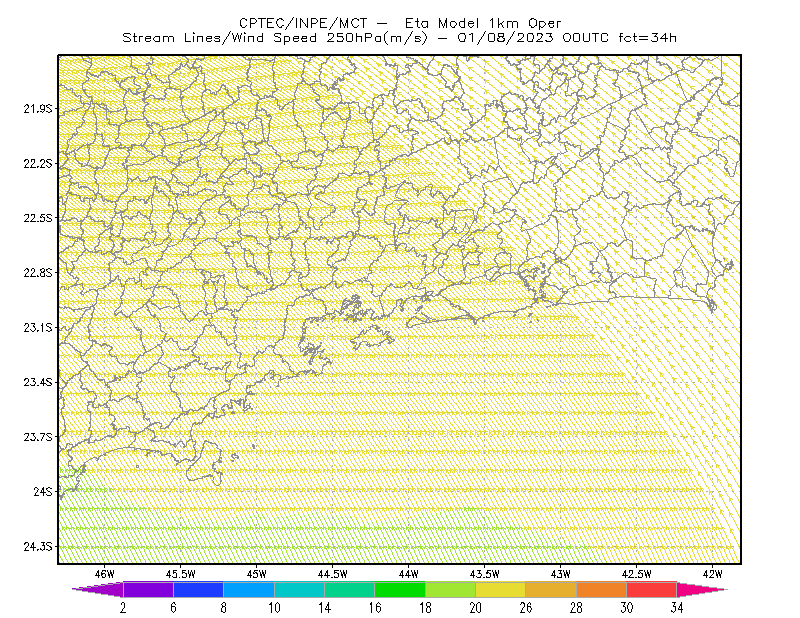Select the light blue 8-10 legend swatch
This screenshot has width=800, height=618.
click(249, 589)
